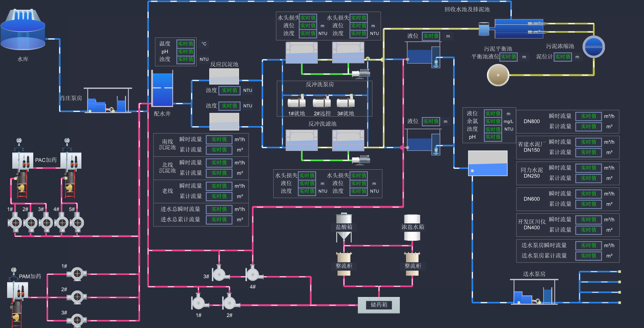Click the 余氯 real-time value field
Image resolution: width=644 pixels, height=328 pixels.
pyautogui.click(x=493, y=121)
